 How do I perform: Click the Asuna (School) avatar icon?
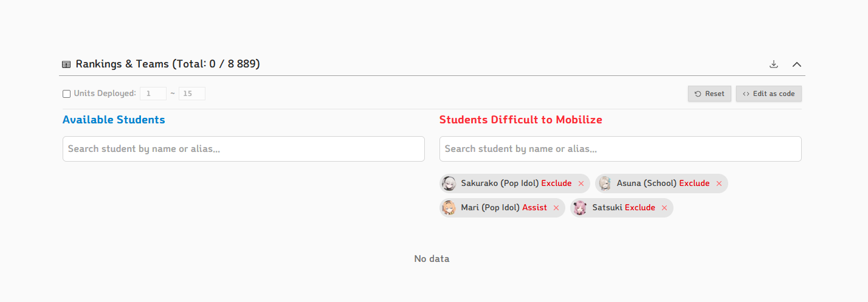click(604, 184)
